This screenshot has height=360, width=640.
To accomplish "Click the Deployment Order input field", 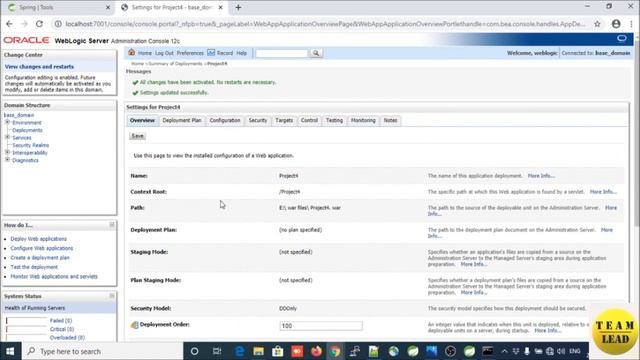I will point(321,326).
